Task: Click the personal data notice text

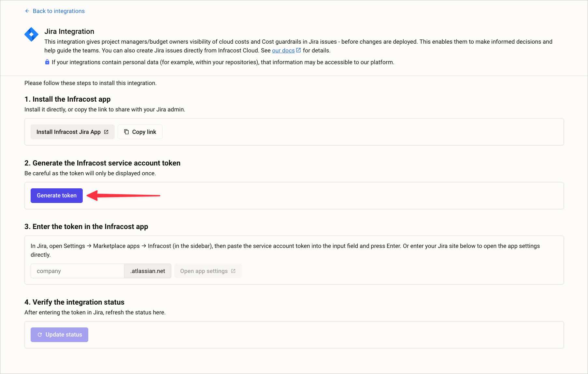Action: click(x=223, y=62)
